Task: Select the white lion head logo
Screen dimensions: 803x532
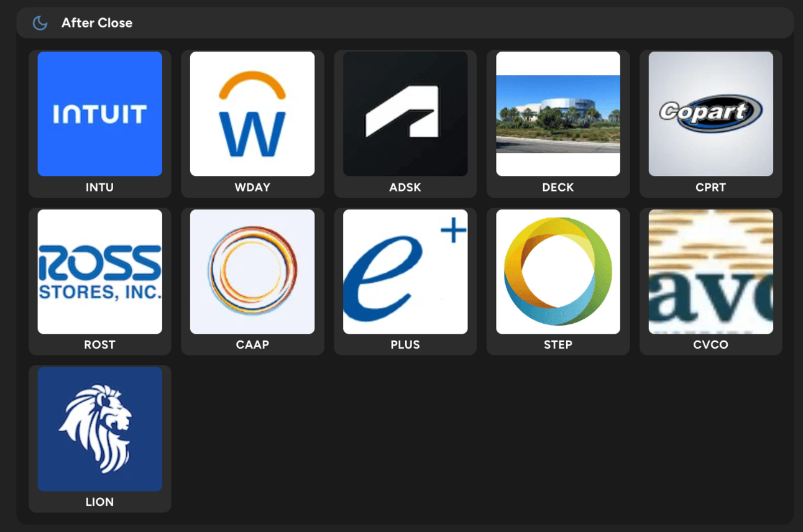Action: tap(100, 429)
